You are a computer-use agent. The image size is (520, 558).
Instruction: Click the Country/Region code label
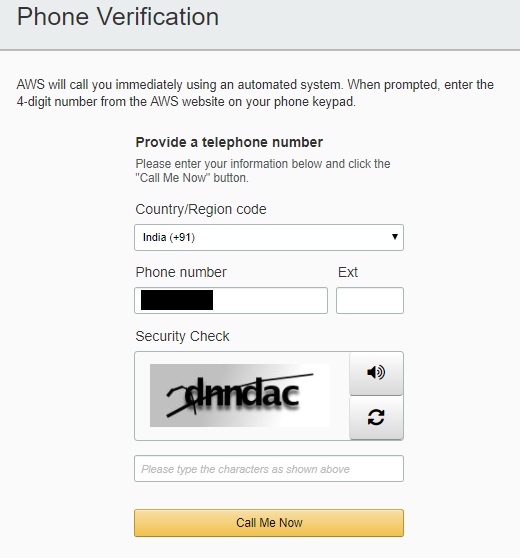(x=201, y=209)
